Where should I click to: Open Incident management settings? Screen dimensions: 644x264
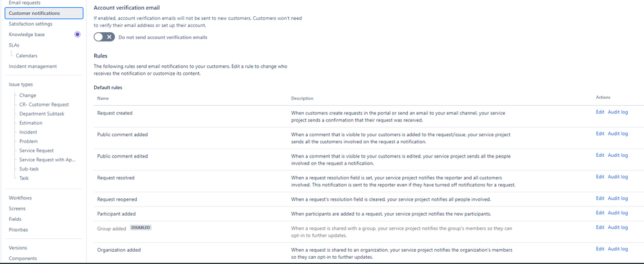pos(33,66)
